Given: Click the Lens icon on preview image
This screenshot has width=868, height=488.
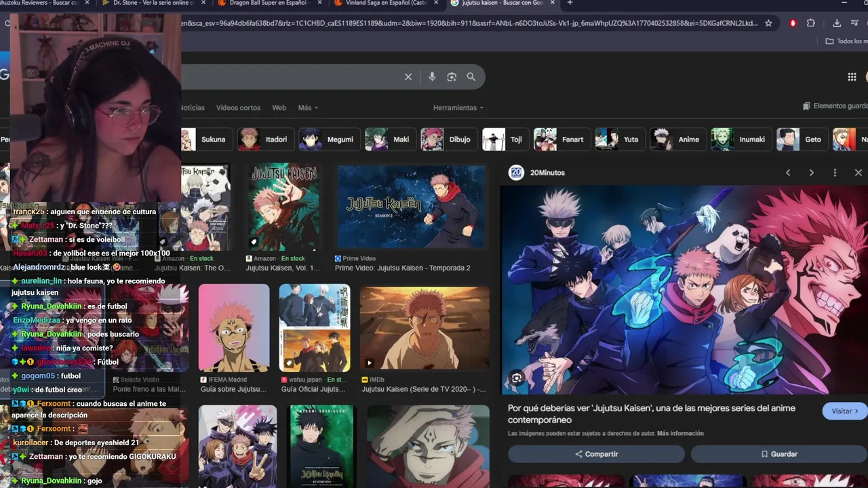Looking at the screenshot, I should coord(517,378).
